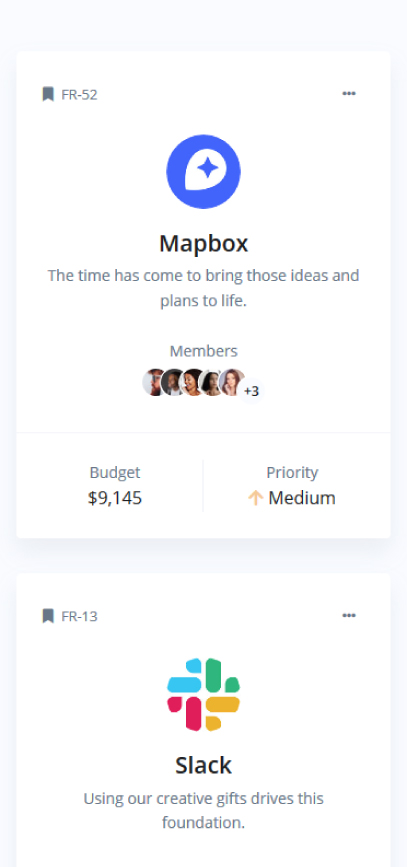
Task: Open the three-dot menu on the Slack card
Action: (x=349, y=615)
